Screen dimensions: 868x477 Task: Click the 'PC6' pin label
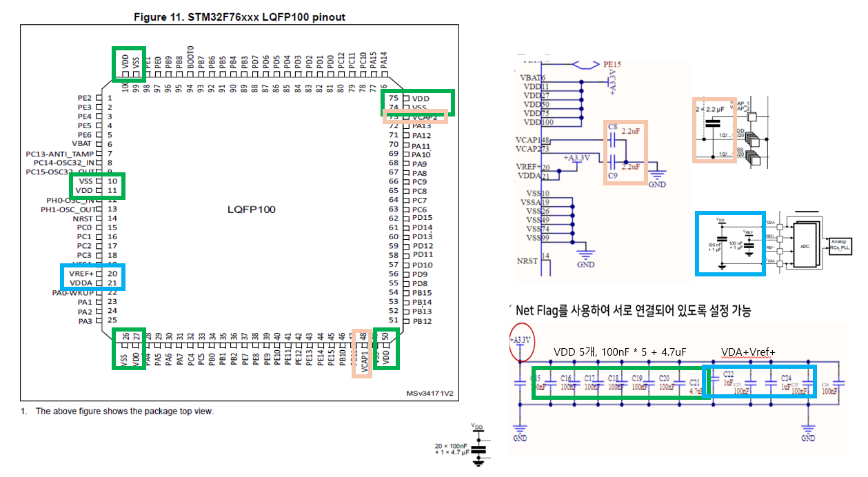[419, 210]
